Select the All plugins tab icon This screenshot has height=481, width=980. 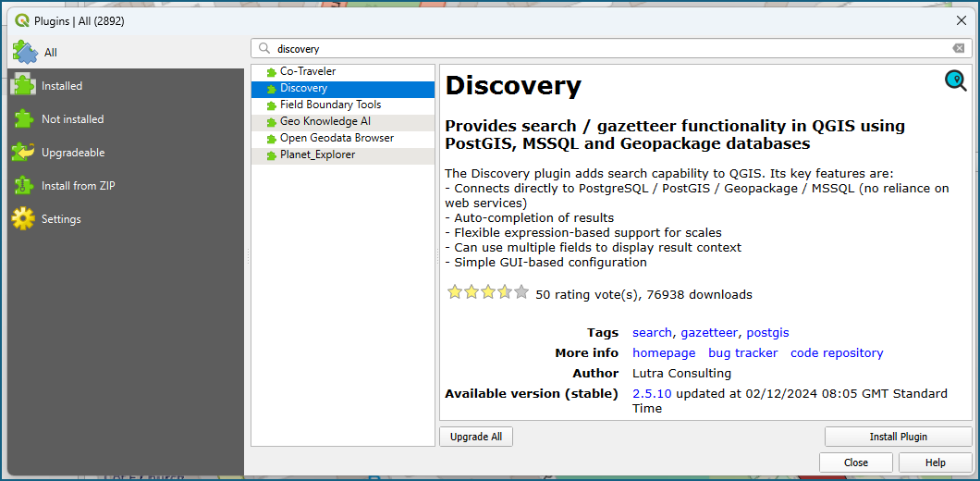pos(25,53)
